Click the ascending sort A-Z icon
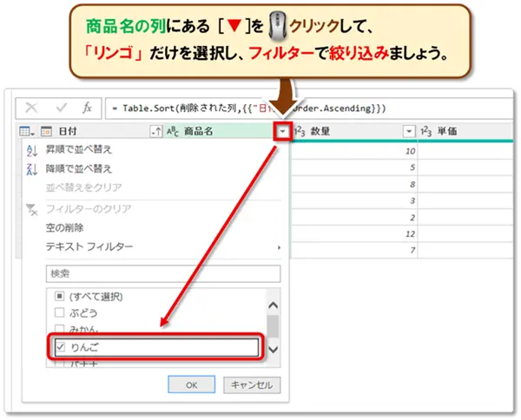 31,150
